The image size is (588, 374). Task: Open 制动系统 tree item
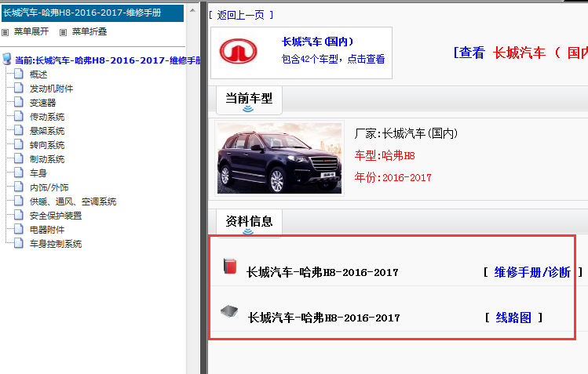(x=47, y=159)
